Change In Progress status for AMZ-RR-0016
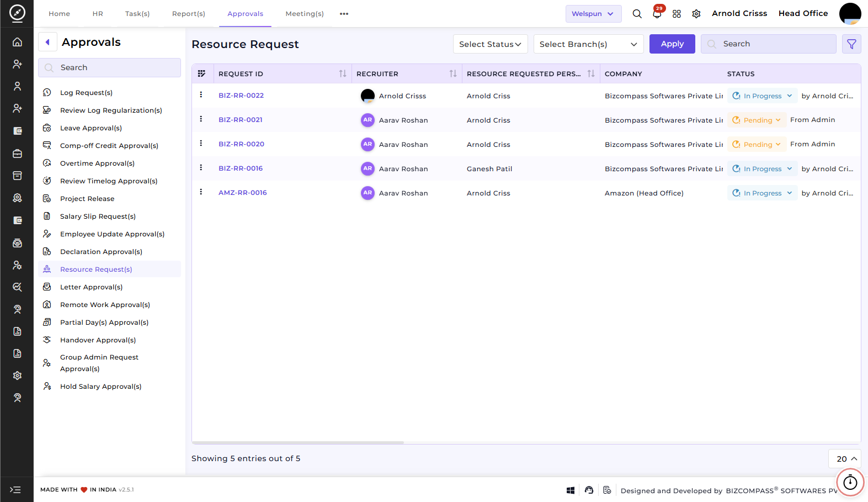868x502 pixels. pyautogui.click(x=762, y=193)
